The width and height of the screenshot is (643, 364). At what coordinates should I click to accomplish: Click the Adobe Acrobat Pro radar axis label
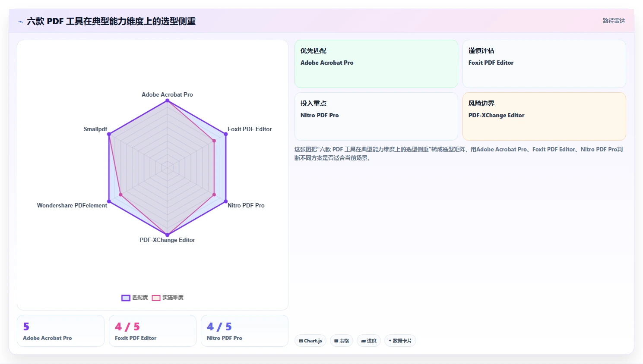click(x=167, y=94)
